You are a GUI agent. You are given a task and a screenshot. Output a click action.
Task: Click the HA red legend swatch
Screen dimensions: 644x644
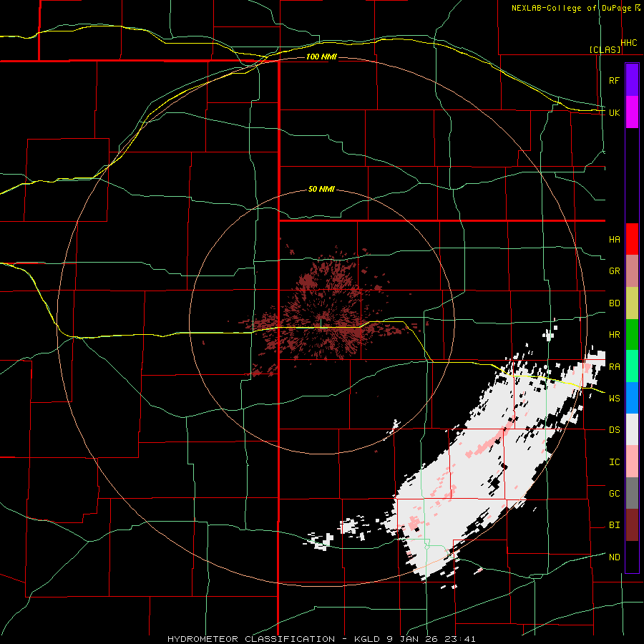(x=632, y=239)
